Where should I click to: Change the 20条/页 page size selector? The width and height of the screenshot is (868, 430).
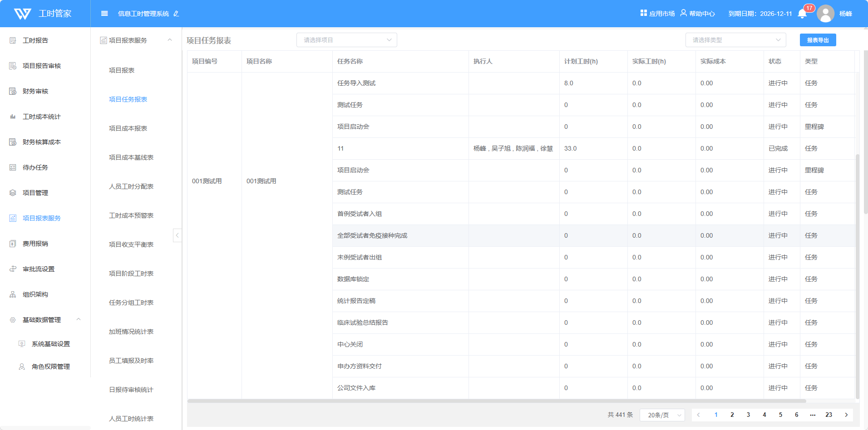click(662, 415)
